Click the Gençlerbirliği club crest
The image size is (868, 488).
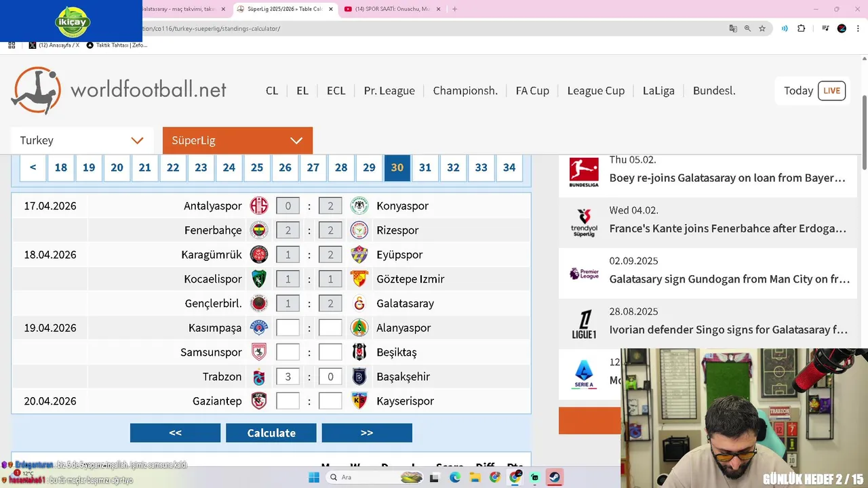click(x=259, y=303)
